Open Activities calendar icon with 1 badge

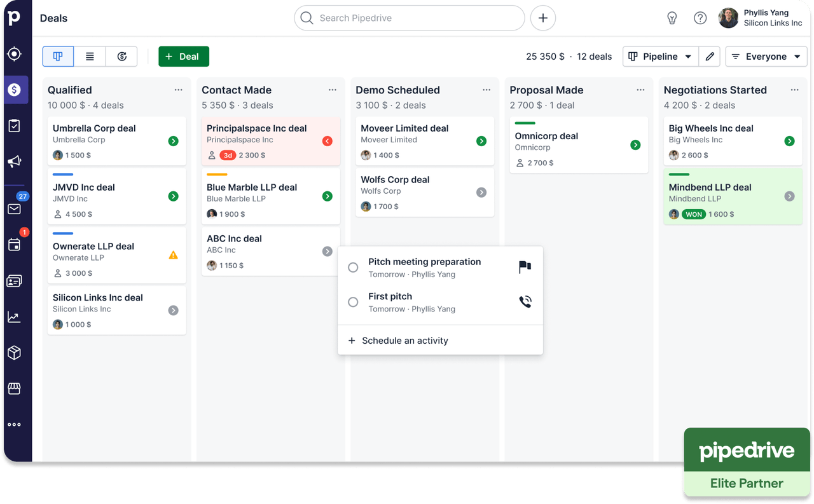[x=14, y=245]
